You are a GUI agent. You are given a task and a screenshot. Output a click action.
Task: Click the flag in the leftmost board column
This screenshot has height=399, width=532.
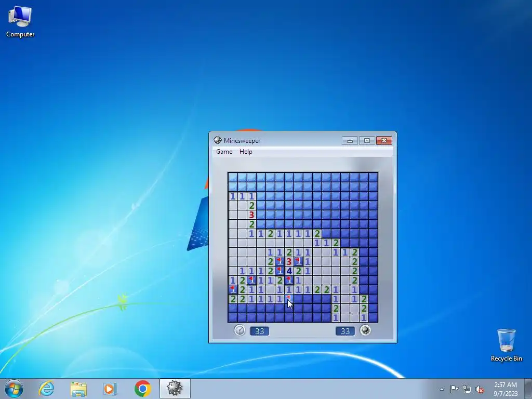(233, 289)
